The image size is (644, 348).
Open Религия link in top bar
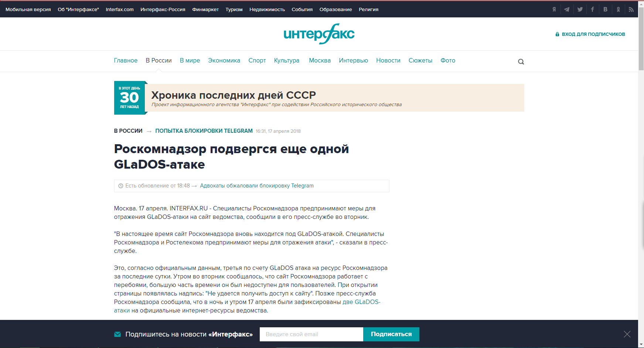pyautogui.click(x=369, y=9)
